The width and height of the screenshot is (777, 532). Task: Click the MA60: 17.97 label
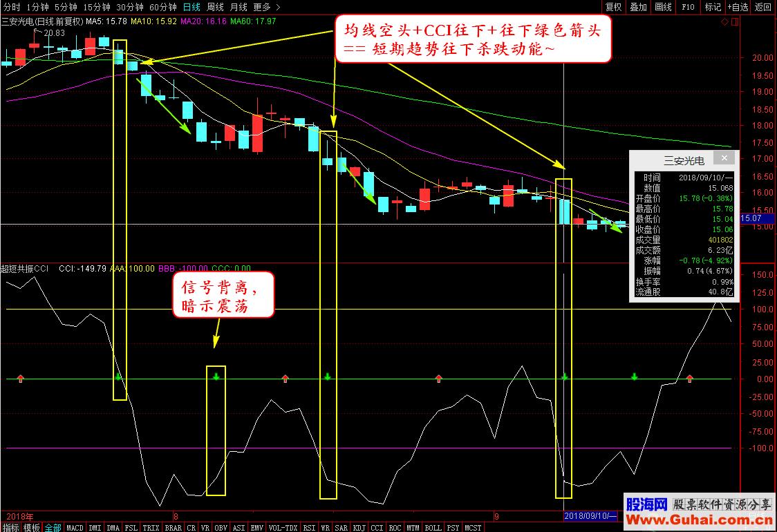(253, 21)
